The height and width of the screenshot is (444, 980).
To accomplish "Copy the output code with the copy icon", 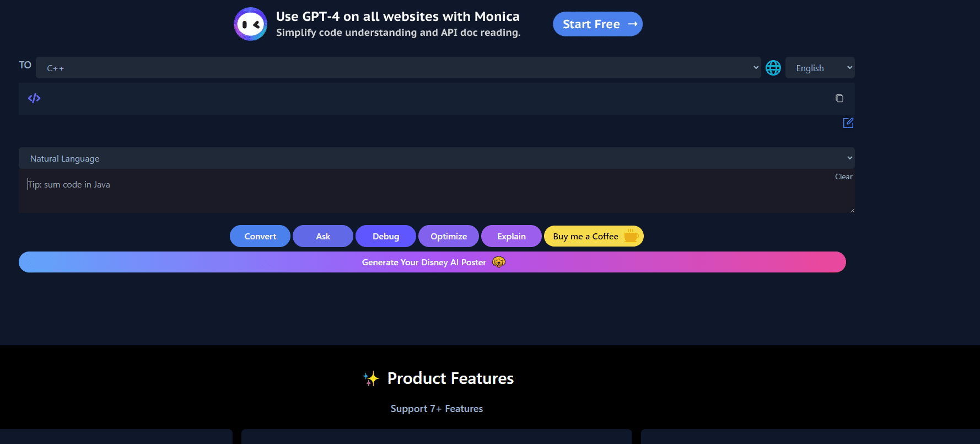I will click(x=839, y=98).
